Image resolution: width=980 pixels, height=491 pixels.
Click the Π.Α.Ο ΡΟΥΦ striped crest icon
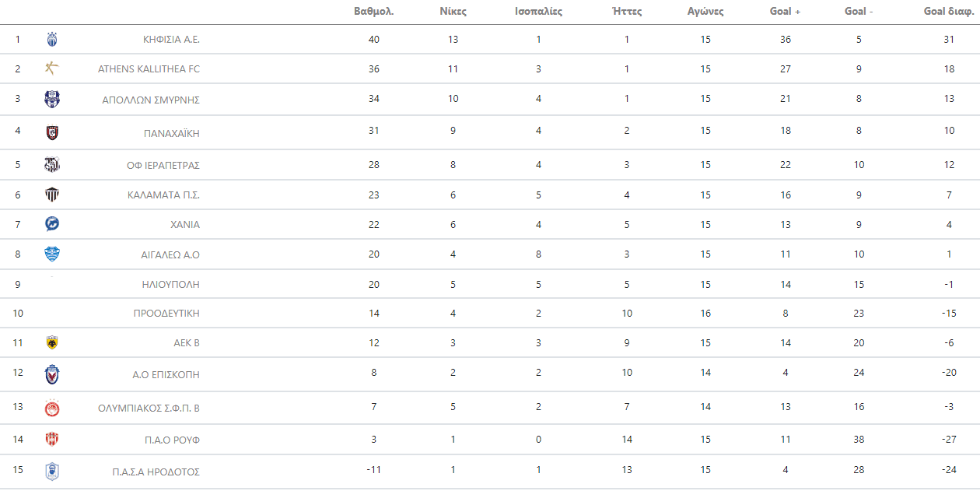(x=52, y=439)
